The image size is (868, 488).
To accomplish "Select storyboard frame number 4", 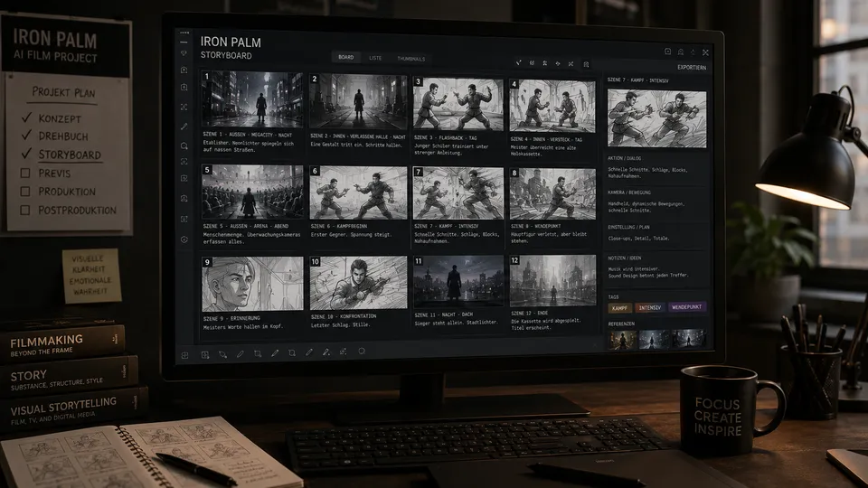I will coord(552,107).
